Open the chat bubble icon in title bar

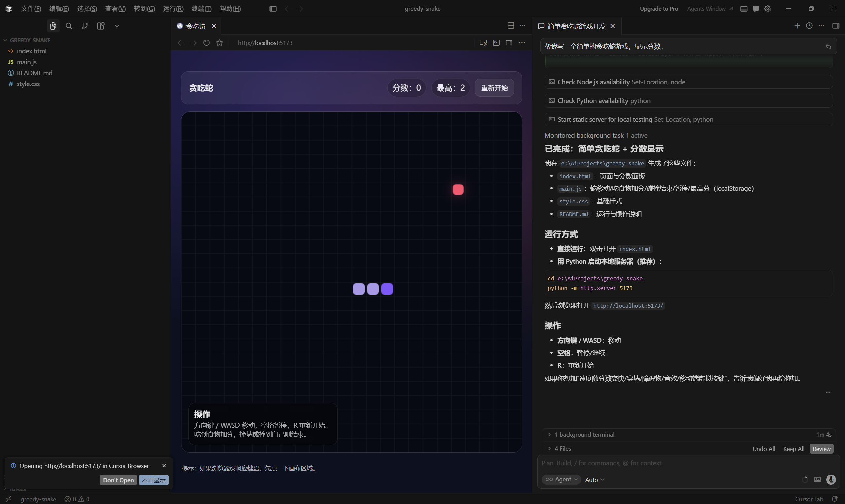point(756,9)
